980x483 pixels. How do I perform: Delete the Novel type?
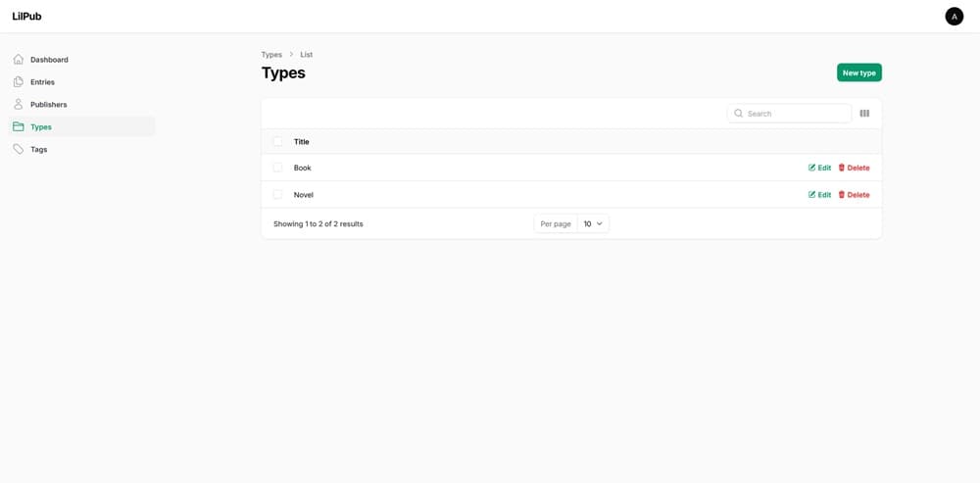(x=854, y=195)
